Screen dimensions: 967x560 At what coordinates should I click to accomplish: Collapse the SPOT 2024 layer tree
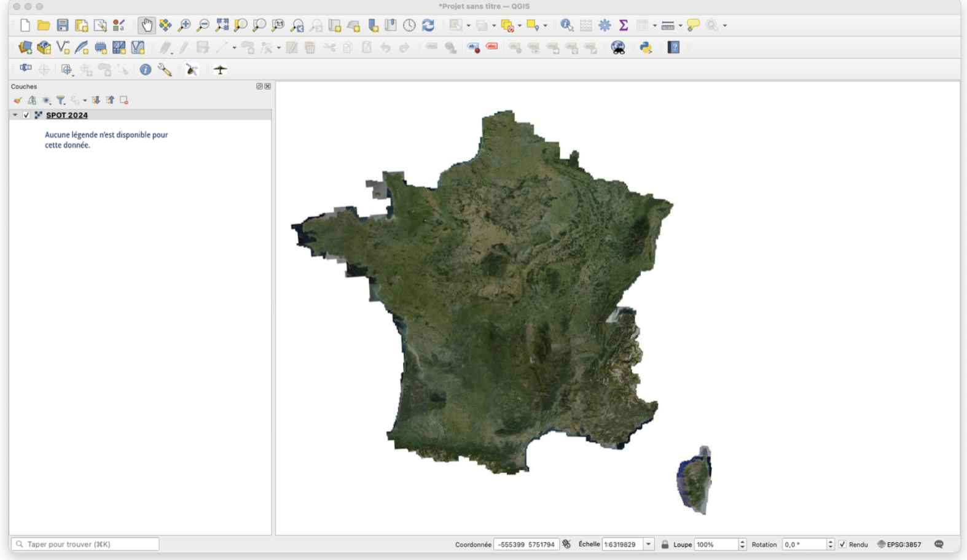point(15,115)
